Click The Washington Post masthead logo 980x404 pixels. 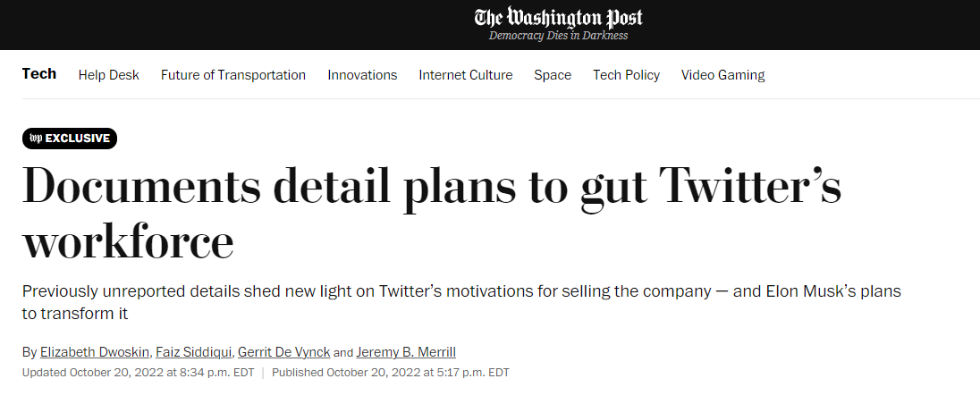[558, 17]
